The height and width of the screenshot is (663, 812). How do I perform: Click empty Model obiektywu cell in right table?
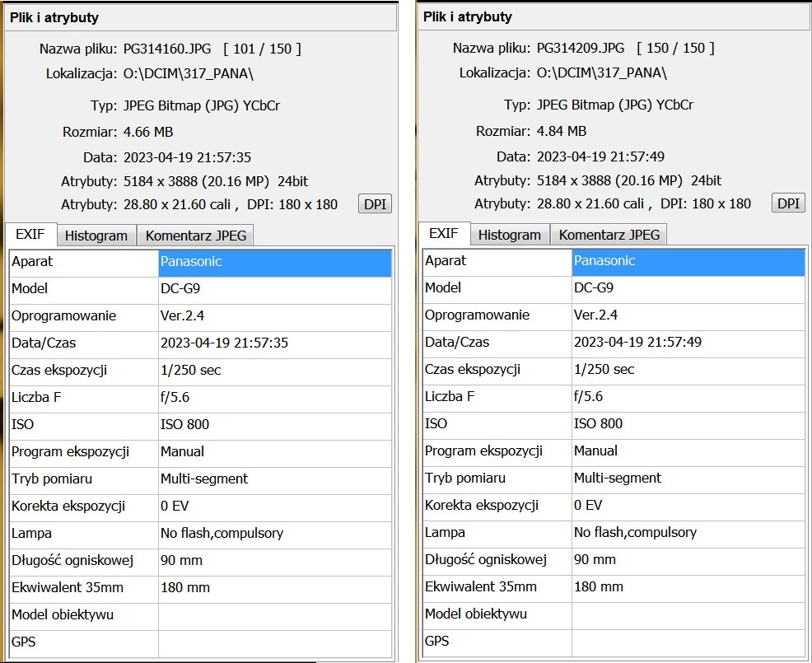pos(688,614)
